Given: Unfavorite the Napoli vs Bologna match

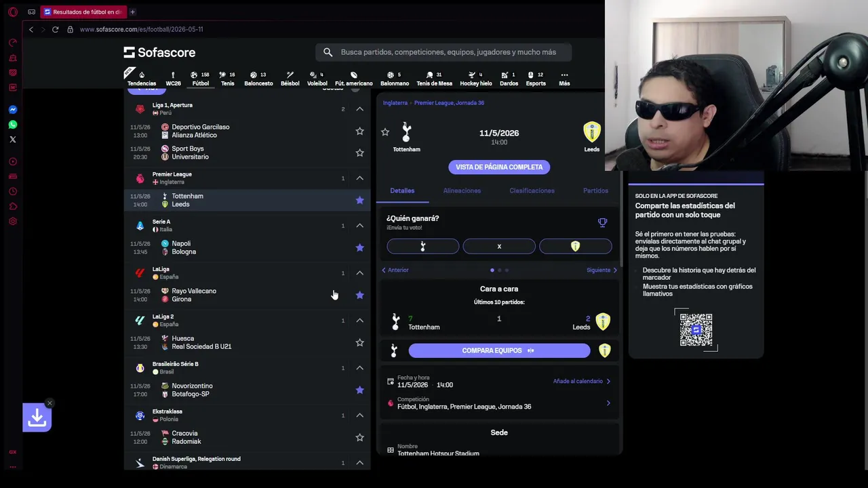Looking at the screenshot, I should pos(359,247).
